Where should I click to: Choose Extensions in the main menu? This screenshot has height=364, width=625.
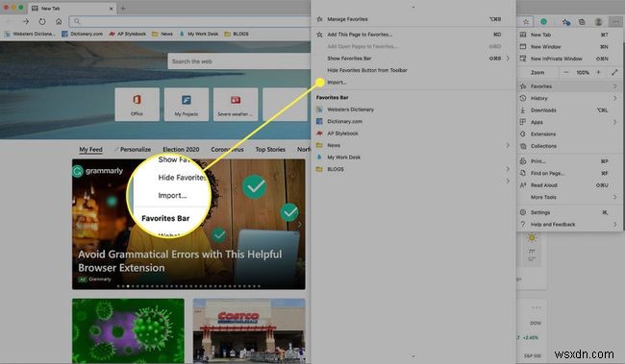569,133
